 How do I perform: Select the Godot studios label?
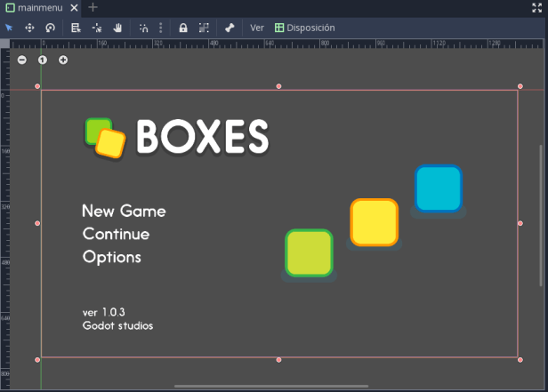click(117, 325)
